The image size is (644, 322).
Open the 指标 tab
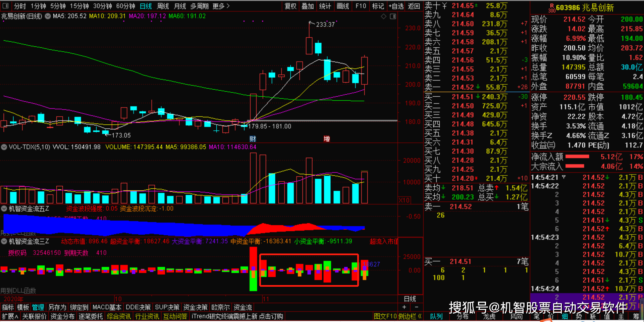point(8,307)
